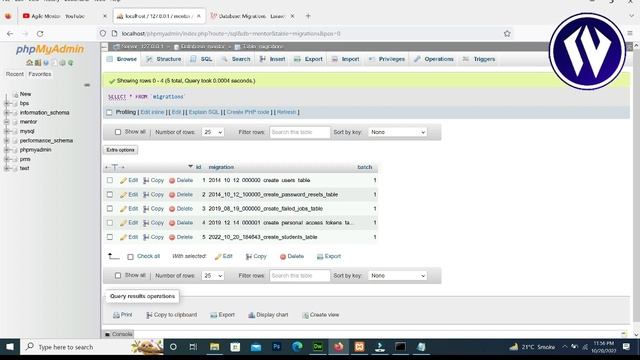Select the checkbox for the personal access tokens row
Image resolution: width=640 pixels, height=360 pixels.
point(110,223)
